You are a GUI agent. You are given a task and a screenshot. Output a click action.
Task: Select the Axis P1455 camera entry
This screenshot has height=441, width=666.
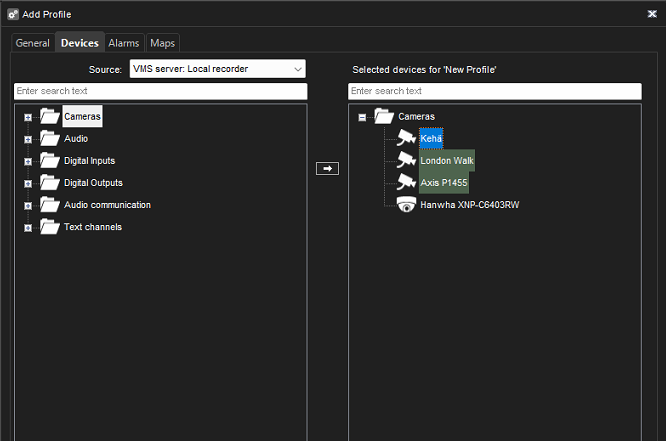point(444,183)
